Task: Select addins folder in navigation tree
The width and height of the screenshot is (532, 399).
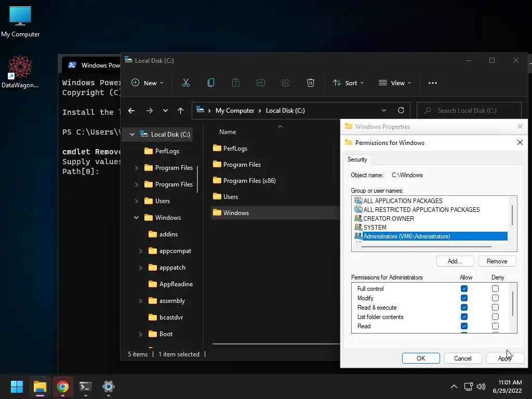Action: [x=163, y=234]
